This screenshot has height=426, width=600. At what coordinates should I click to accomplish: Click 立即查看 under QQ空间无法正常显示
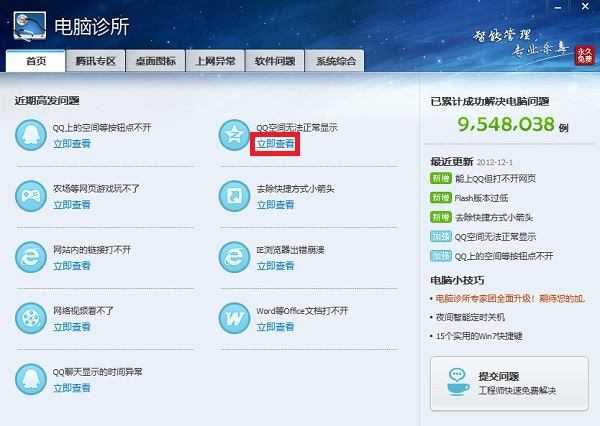click(x=275, y=144)
